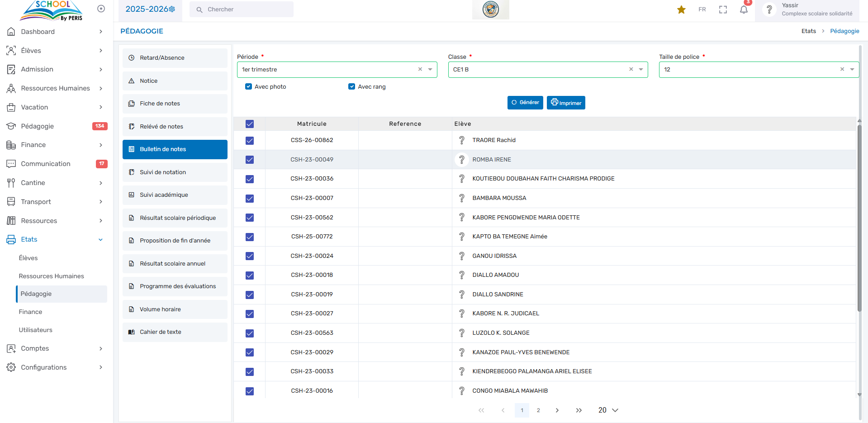This screenshot has height=423, width=868.
Task: Click the Générer button
Action: click(525, 103)
